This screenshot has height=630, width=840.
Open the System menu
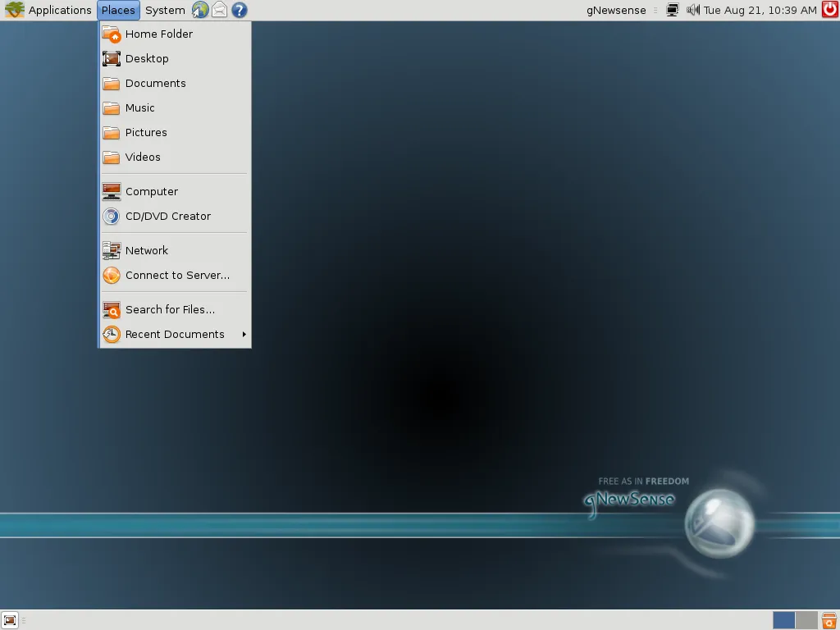[x=165, y=10]
